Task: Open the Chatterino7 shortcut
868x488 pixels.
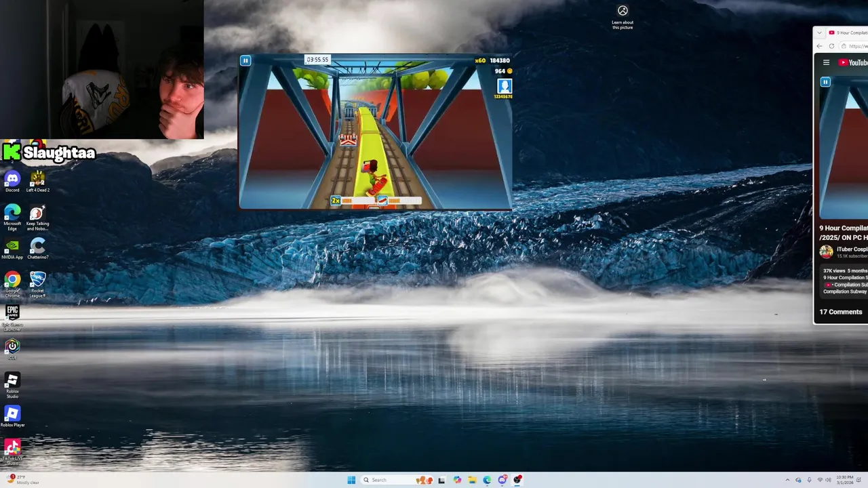Action: click(37, 249)
